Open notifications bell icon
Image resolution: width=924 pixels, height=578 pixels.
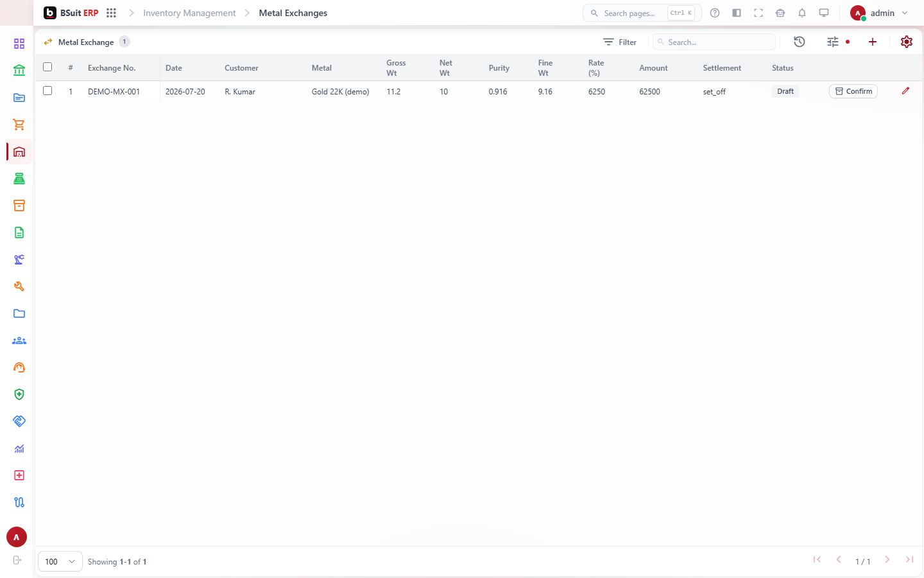[802, 13]
